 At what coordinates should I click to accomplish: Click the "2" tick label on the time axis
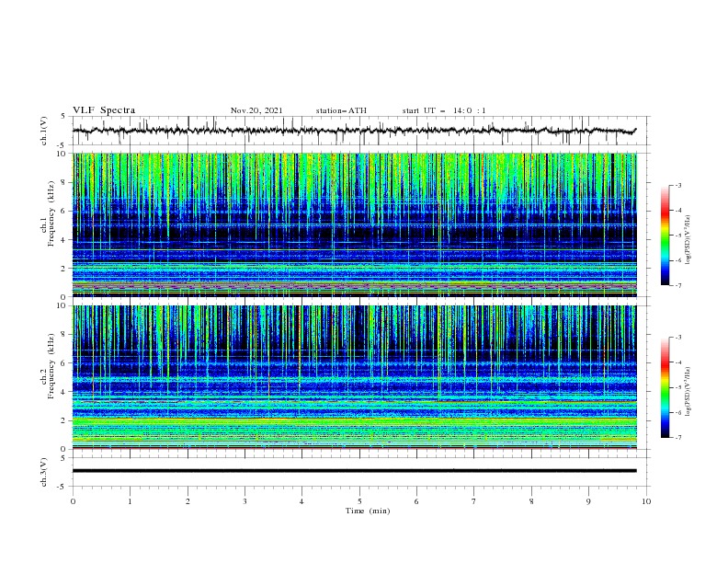[188, 501]
